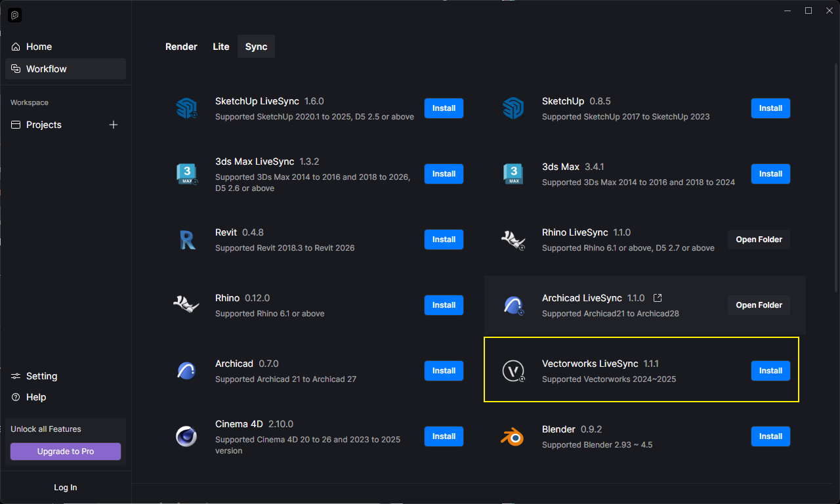This screenshot has width=840, height=504.
Task: Click the "Workspace" section label
Action: [30, 102]
